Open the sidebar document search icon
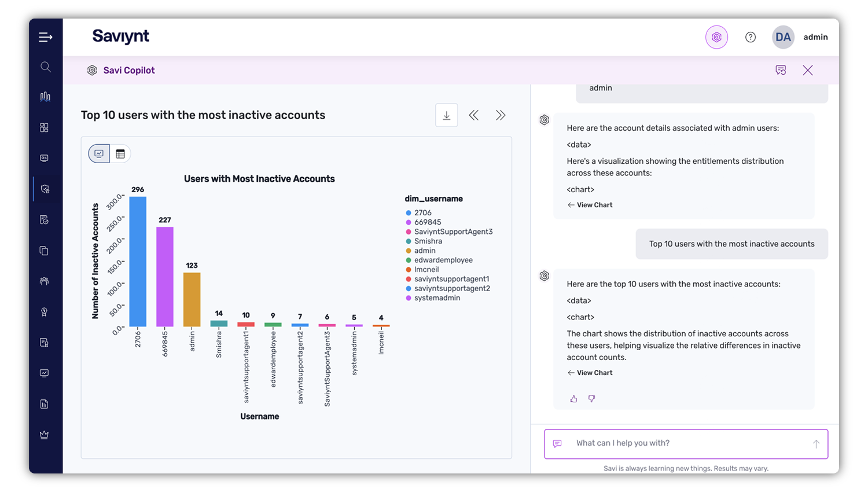The height and width of the screenshot is (492, 868). coord(45,343)
